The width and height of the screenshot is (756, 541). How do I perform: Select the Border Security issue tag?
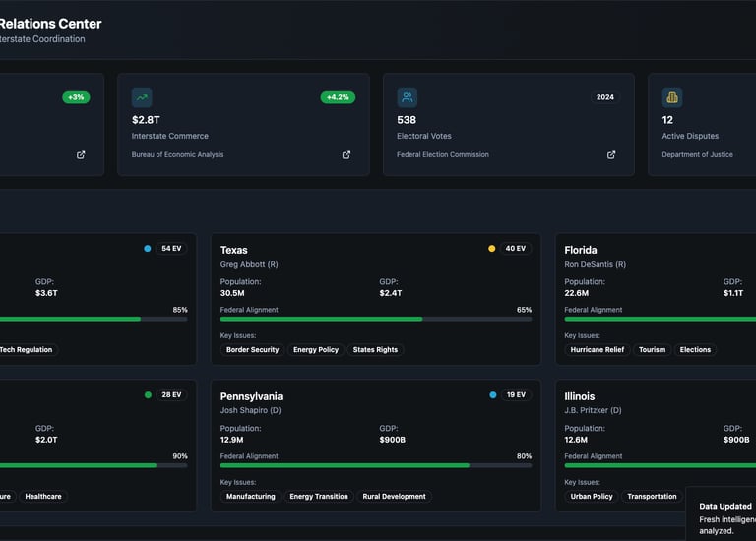pos(253,350)
